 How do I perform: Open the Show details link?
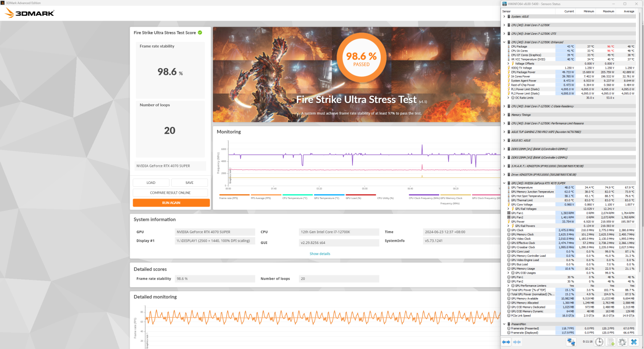point(320,254)
